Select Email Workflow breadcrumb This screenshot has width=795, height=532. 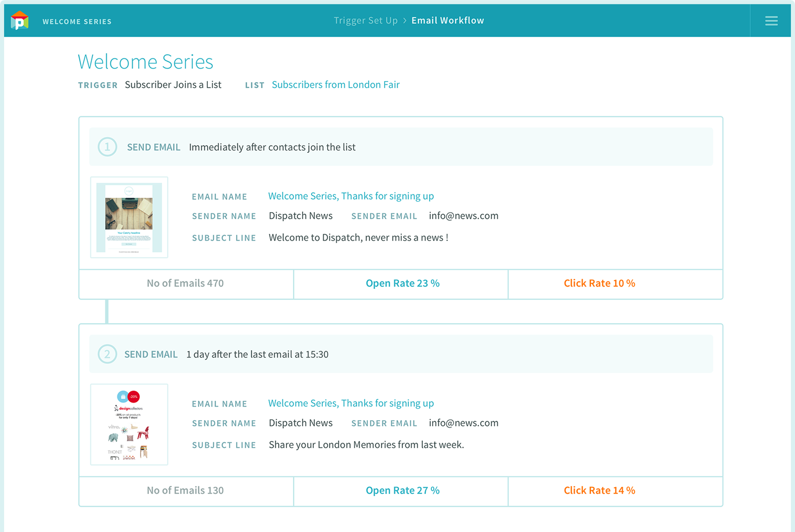point(448,20)
